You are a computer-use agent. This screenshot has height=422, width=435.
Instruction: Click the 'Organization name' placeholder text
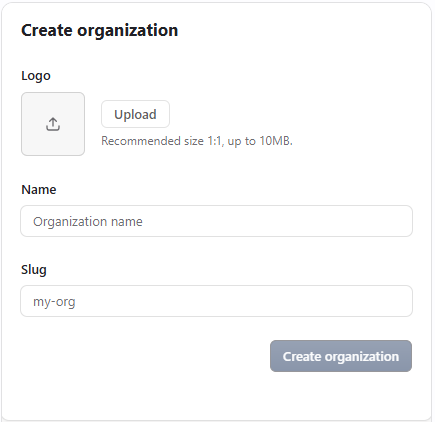click(88, 222)
